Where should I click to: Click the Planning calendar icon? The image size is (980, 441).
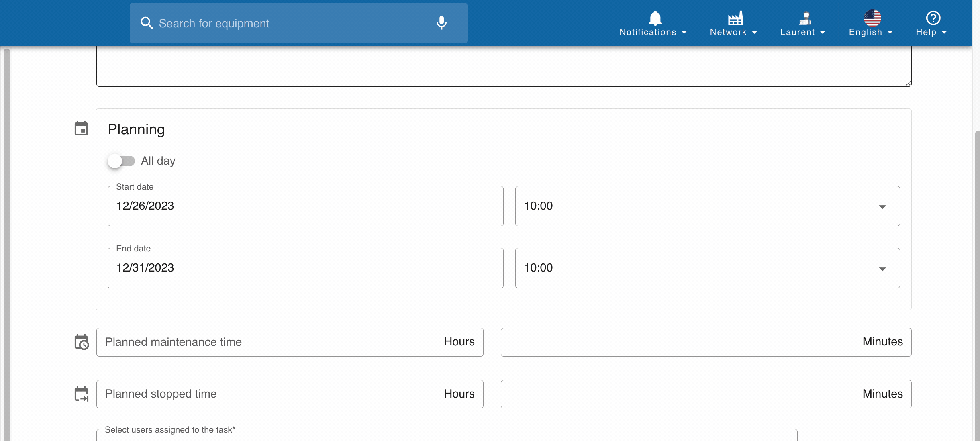pyautogui.click(x=81, y=129)
